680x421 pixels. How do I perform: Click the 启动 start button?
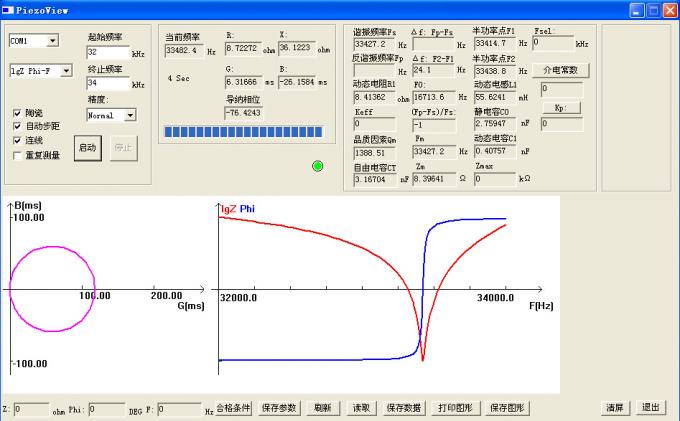point(88,148)
